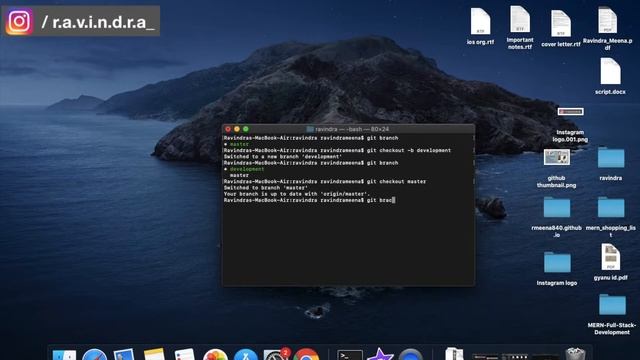640x360 pixels.
Task: Select the mern_shopping_list folder
Action: (x=611, y=218)
